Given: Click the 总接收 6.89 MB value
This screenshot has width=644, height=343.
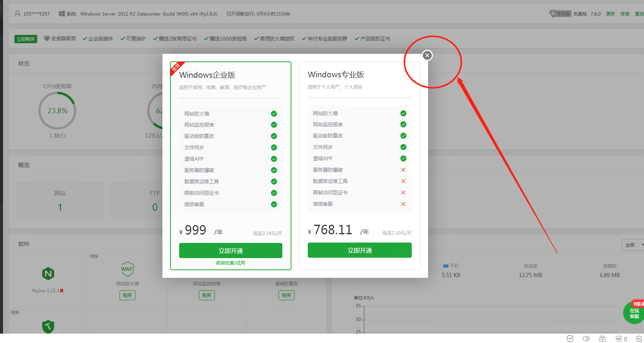Looking at the screenshot, I should tap(610, 275).
